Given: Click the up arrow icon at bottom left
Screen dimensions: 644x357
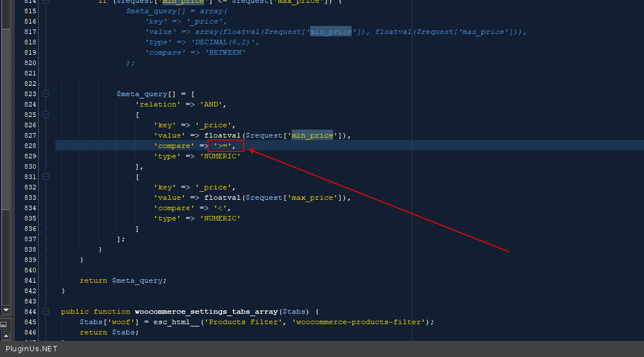Looking at the screenshot, I should [x=5, y=335].
